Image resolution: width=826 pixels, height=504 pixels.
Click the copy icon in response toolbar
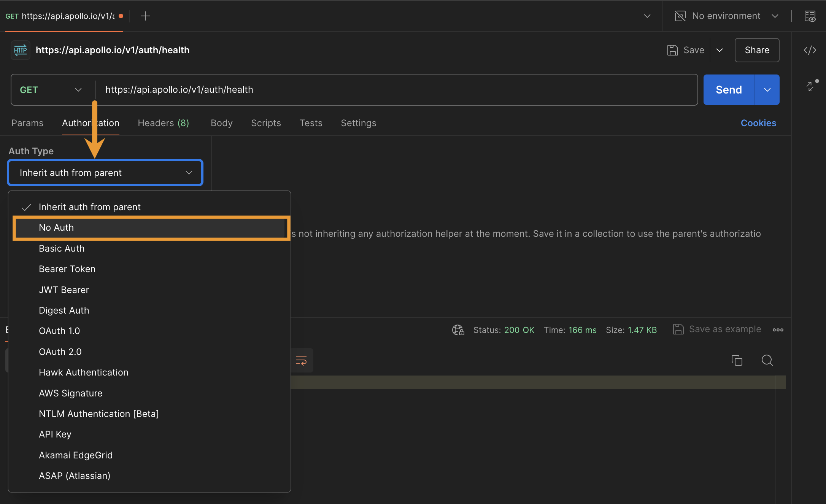[x=736, y=360]
